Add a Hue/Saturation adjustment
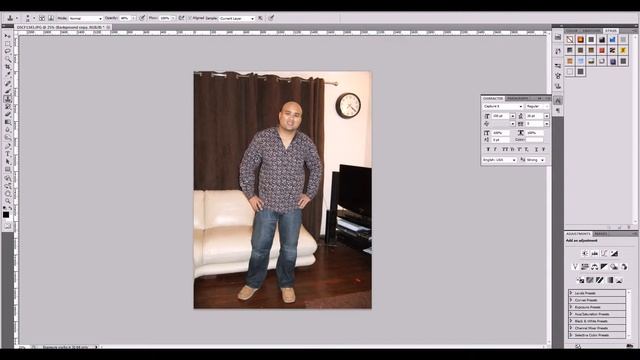640x360 pixels. [584, 267]
